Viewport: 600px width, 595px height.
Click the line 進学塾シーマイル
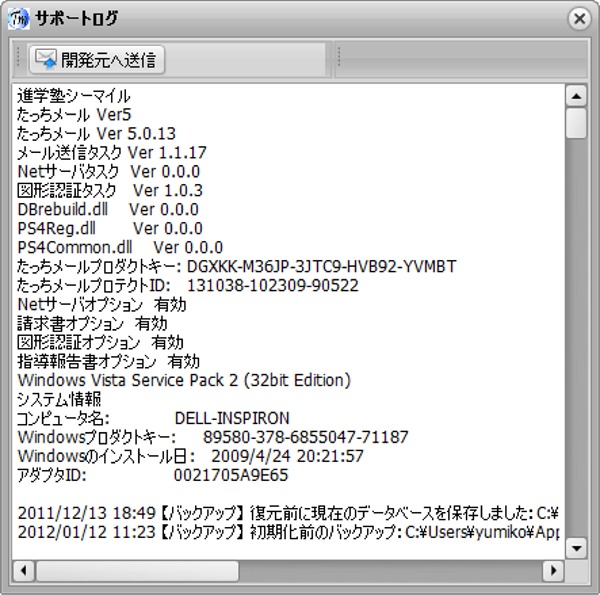(74, 96)
